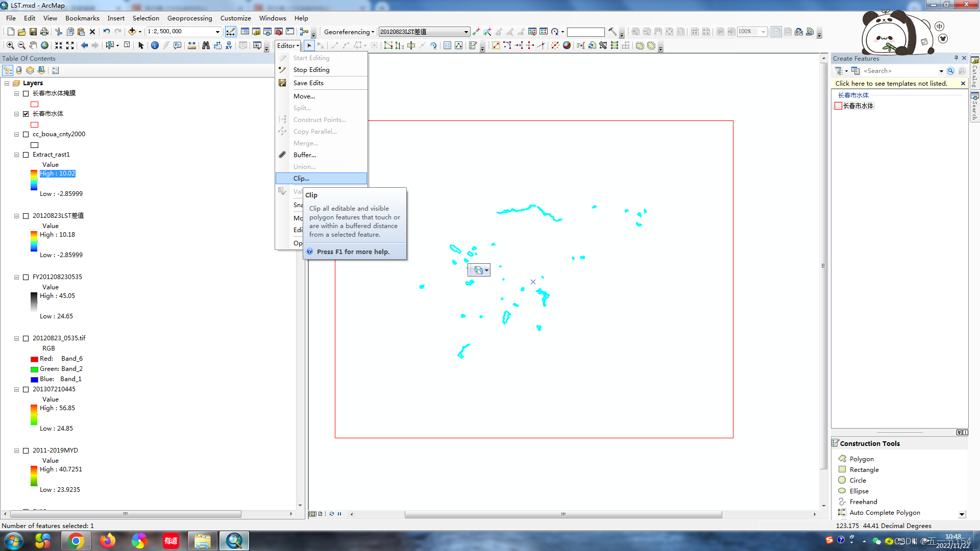Uncheck the 长春市水体 layer
Image resolution: width=980 pixels, height=551 pixels.
coord(26,114)
